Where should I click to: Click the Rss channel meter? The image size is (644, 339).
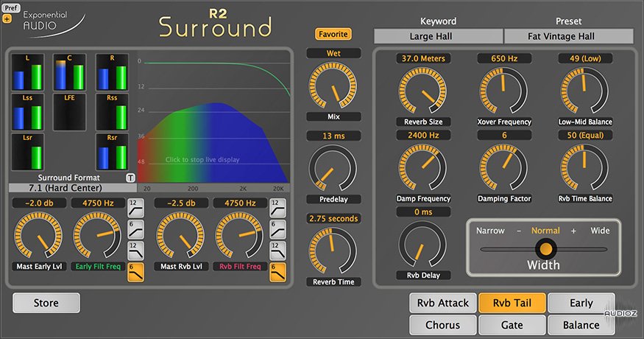(112, 112)
